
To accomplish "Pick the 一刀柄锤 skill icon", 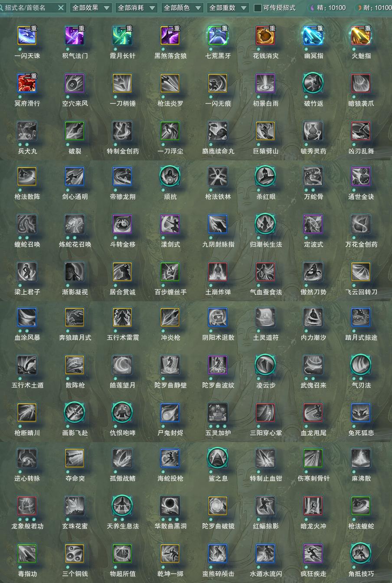I will 122,83.
